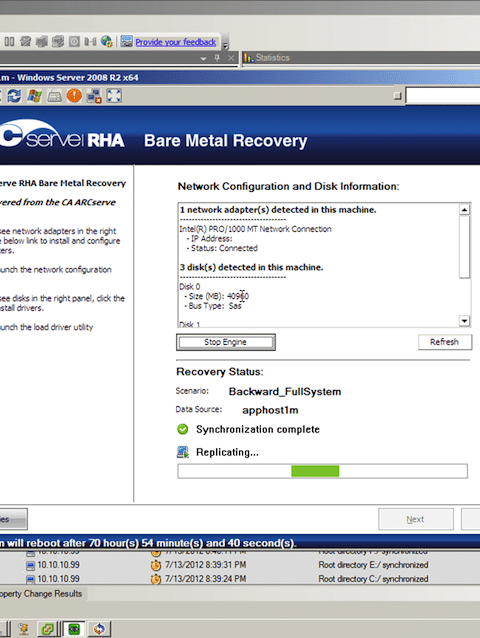480x638 pixels.
Task: Click the reboot countdown status bar
Action: [x=240, y=542]
